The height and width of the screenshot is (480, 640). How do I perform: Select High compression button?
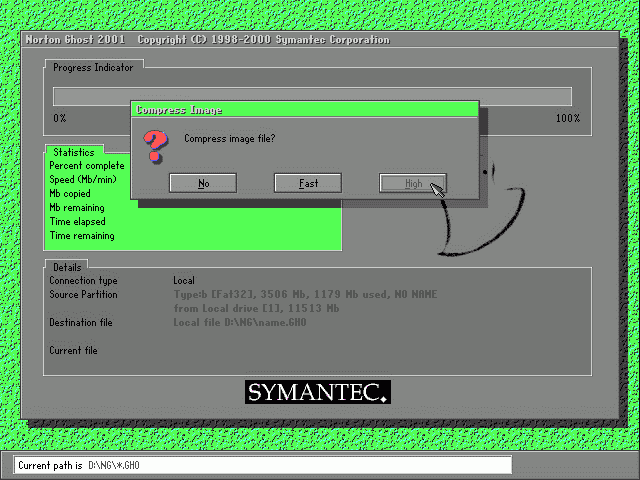coord(413,183)
